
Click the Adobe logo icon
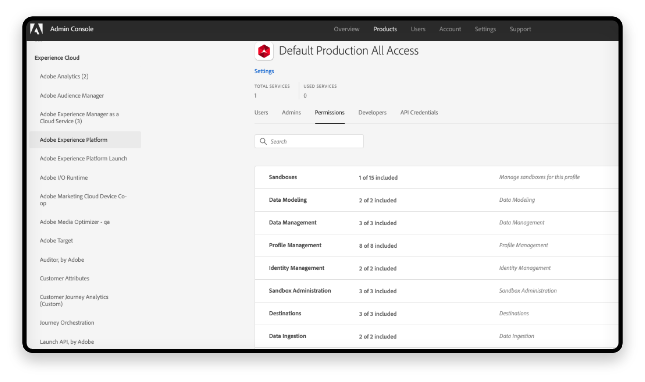(x=36, y=29)
